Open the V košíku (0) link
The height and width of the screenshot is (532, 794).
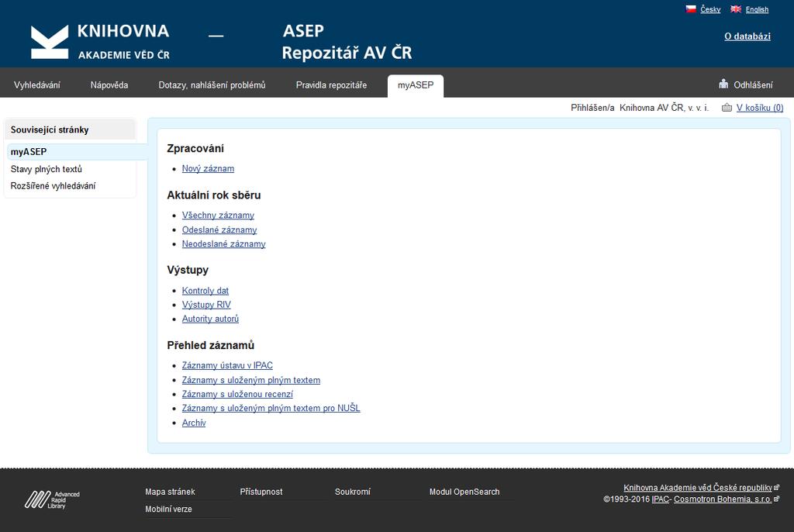[760, 108]
